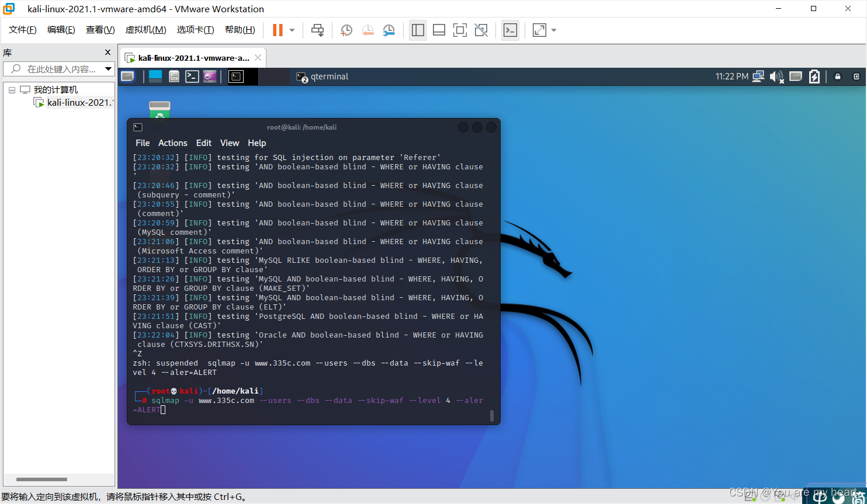Screen dimensions: 867x504
Task: Select 我的计算机 in the library tree
Action: tap(56, 89)
